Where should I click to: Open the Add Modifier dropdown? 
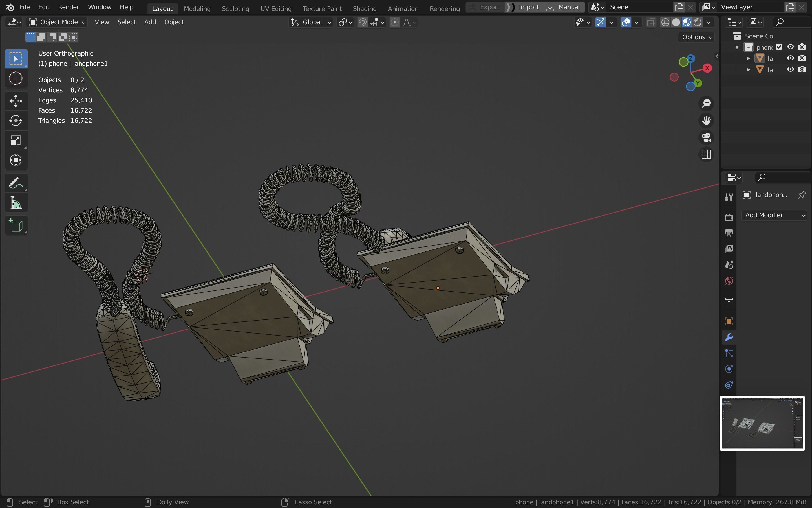(774, 215)
